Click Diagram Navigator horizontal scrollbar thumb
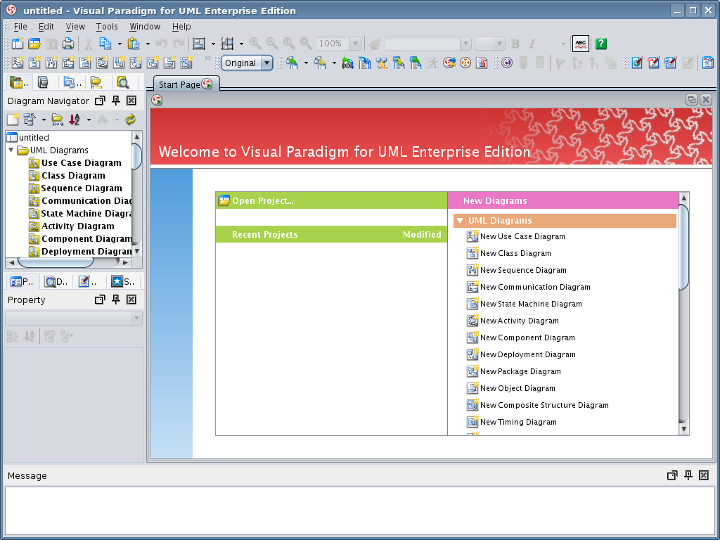The height and width of the screenshot is (540, 720). 56,262
